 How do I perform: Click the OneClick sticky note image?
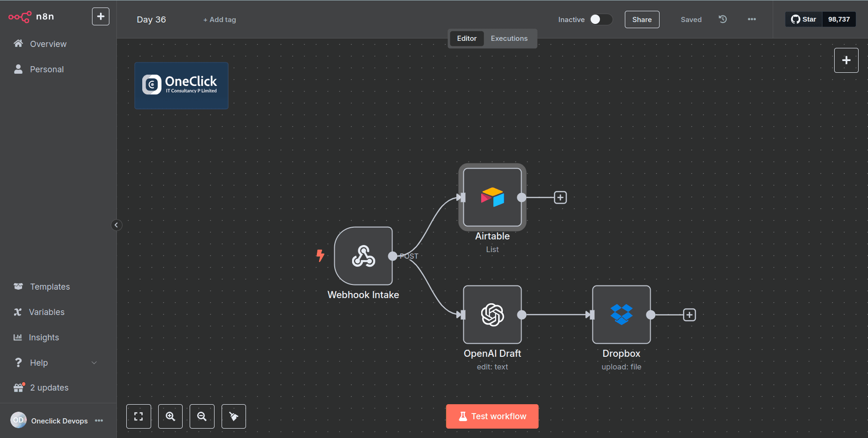pos(181,85)
